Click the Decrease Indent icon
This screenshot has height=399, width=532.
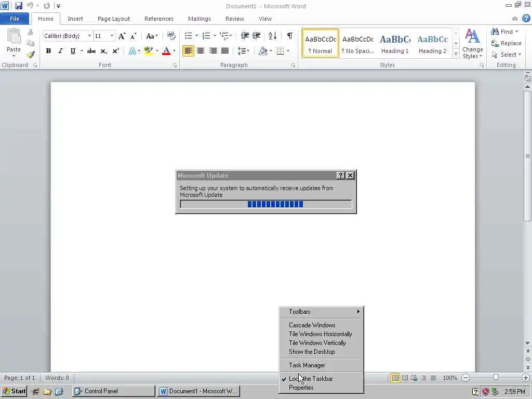[245, 36]
